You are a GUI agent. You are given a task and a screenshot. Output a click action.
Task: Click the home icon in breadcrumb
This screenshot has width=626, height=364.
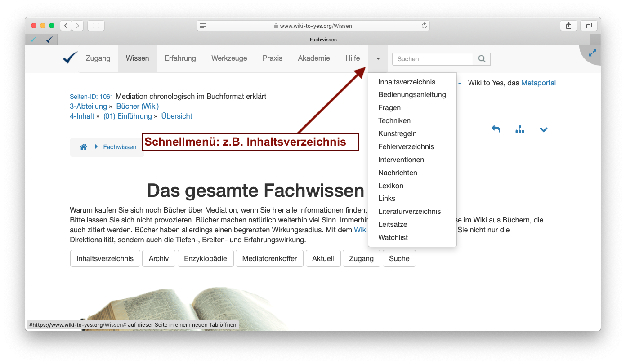click(83, 147)
